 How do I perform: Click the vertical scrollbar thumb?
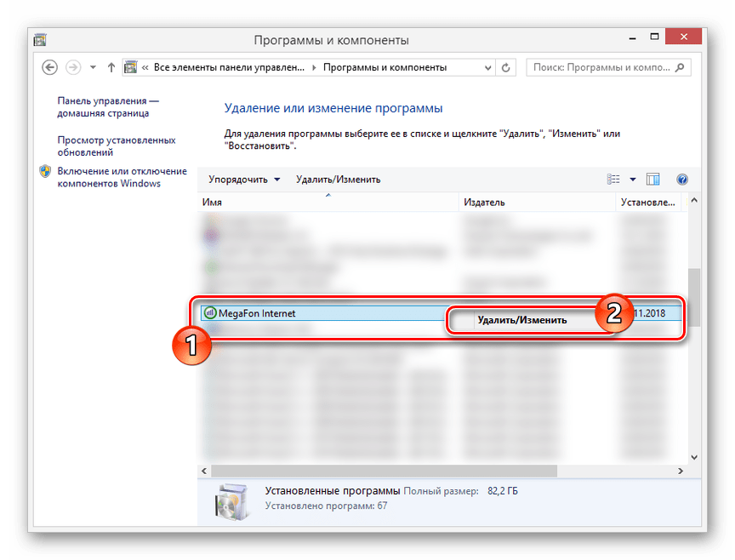[694, 297]
